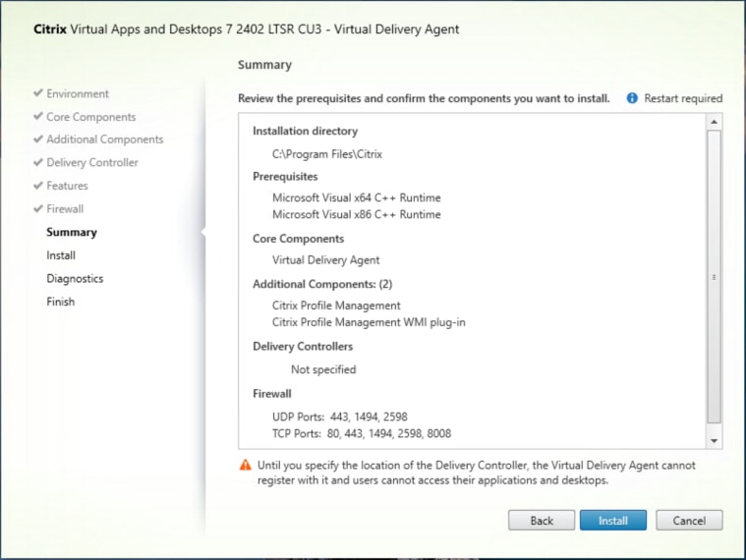The height and width of the screenshot is (560, 746).
Task: Select the Install step in sidebar
Action: tap(61, 255)
